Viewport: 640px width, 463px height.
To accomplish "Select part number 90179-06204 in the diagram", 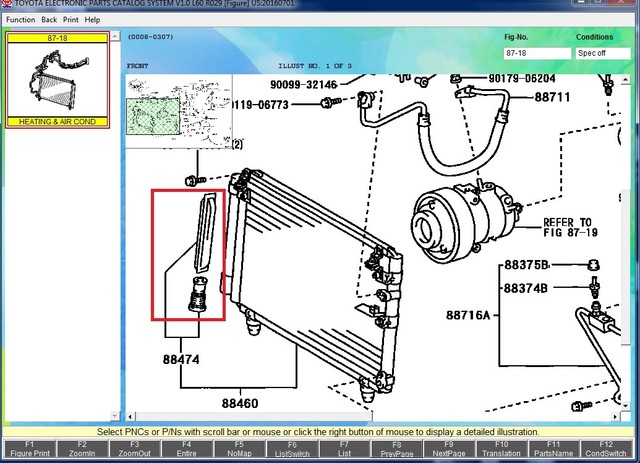I will (522, 78).
